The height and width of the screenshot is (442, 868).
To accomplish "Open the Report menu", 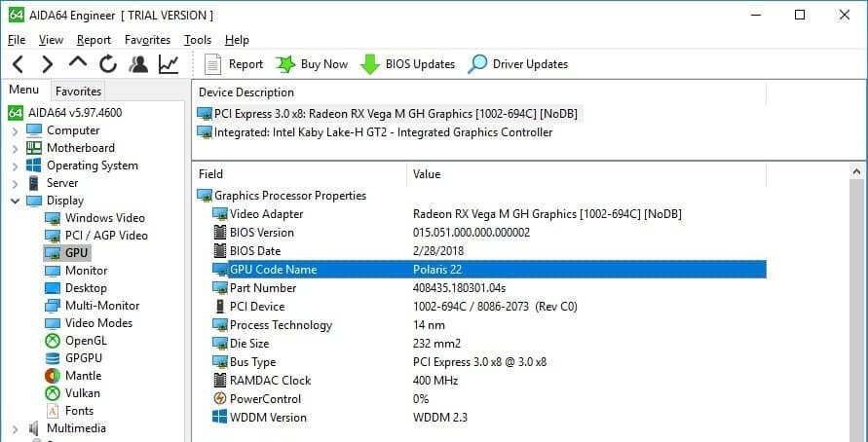I will (x=94, y=40).
